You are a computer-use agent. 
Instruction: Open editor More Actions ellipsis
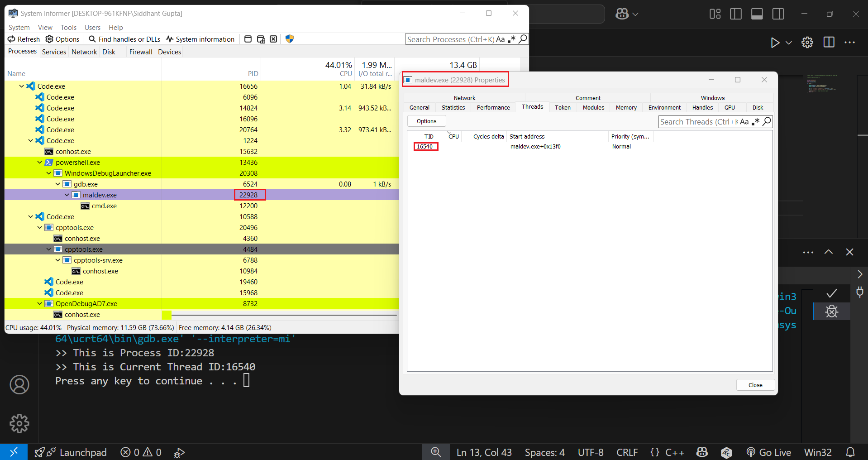coord(849,43)
